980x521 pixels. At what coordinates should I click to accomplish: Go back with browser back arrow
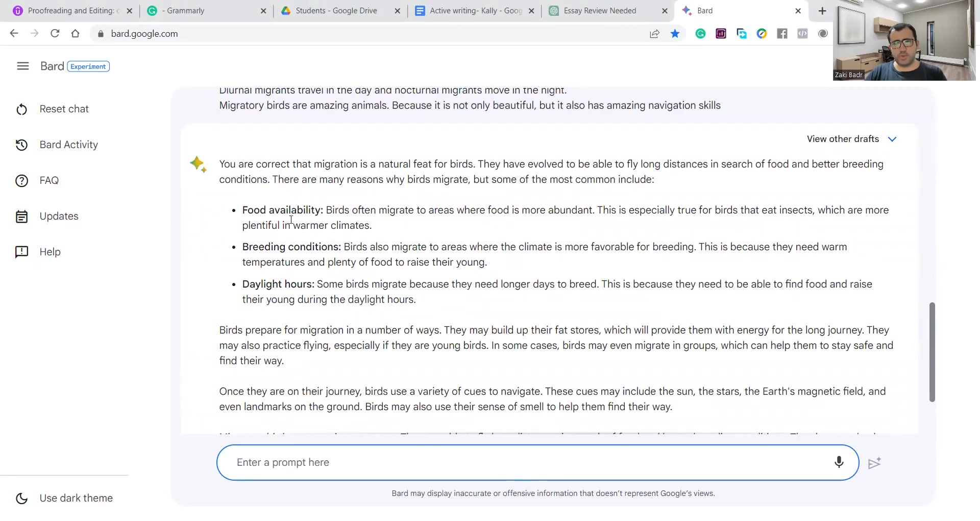[14, 34]
